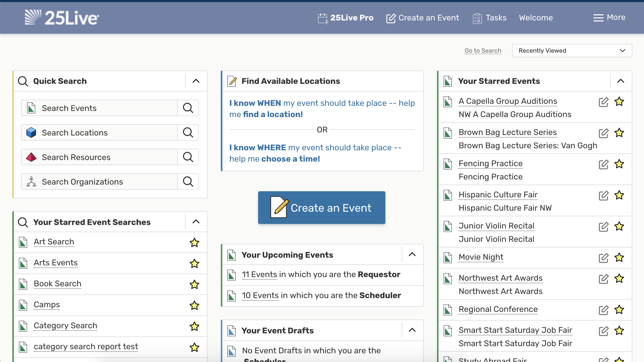
Task: Click the edit icon next to Movie Night
Action: tap(603, 258)
